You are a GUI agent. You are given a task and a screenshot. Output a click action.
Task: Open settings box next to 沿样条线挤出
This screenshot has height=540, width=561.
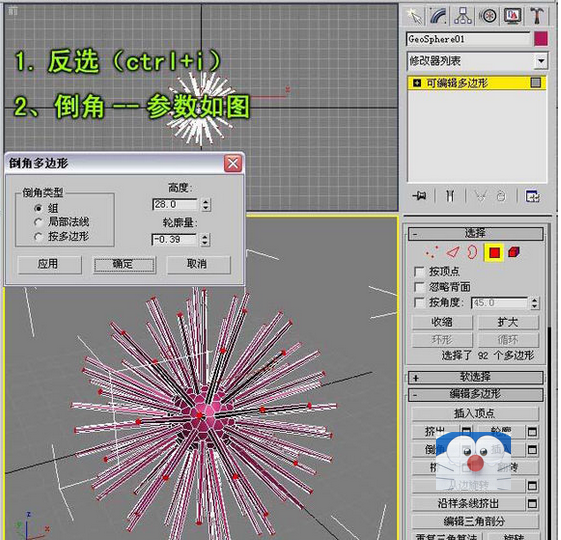click(x=532, y=503)
